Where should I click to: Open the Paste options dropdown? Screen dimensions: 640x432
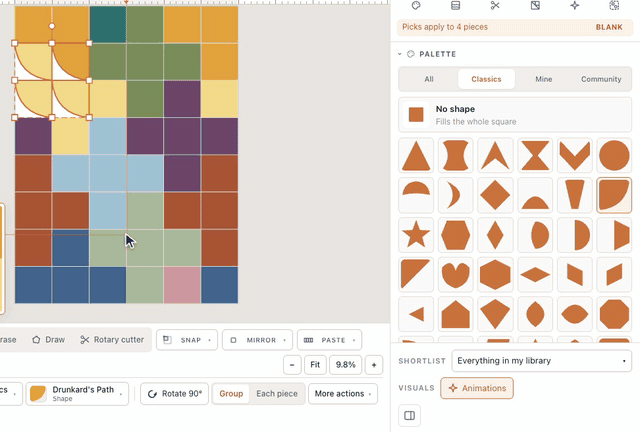pyautogui.click(x=329, y=340)
